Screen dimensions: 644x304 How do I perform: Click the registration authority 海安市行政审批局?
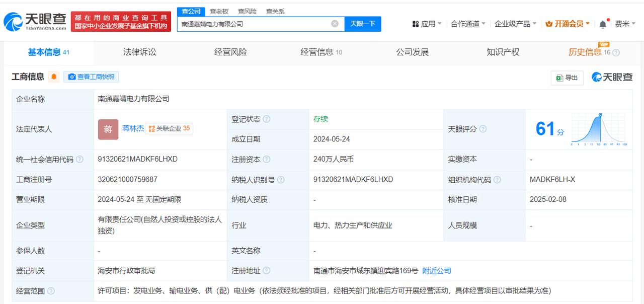click(126, 271)
